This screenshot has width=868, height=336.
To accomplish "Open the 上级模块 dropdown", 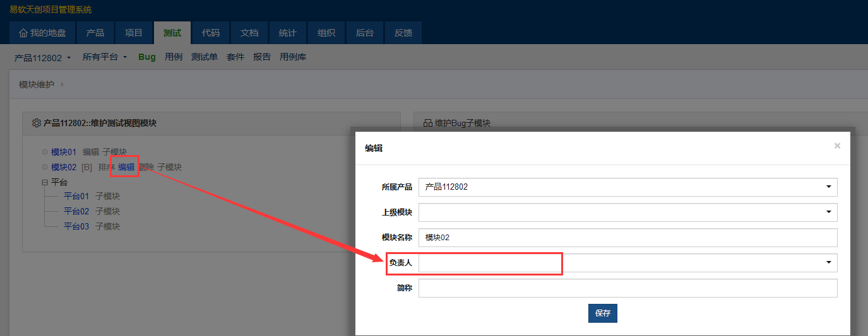I will (627, 212).
